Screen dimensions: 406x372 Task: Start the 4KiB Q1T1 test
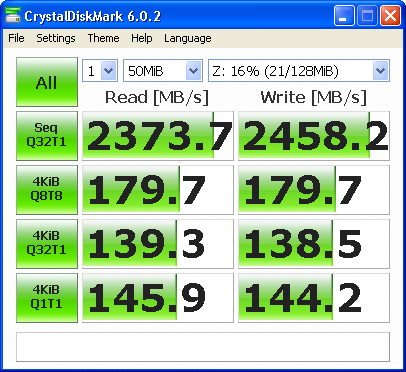tap(47, 298)
